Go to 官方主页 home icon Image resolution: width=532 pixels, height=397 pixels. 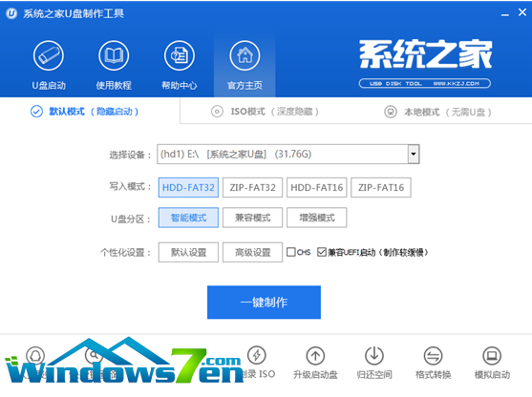click(245, 55)
